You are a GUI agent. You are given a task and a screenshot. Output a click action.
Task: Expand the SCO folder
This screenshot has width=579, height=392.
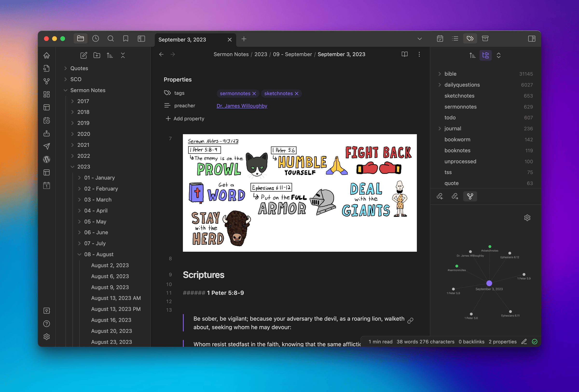click(x=76, y=79)
